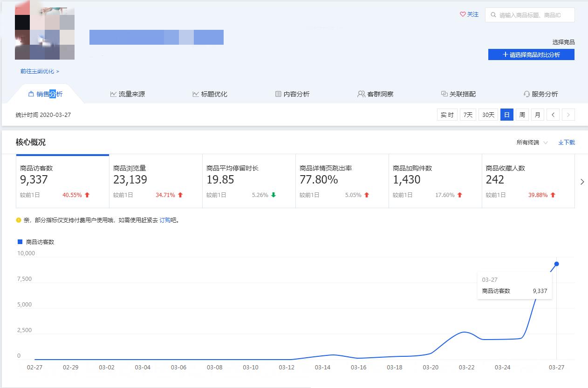Switch time granularity to 周 weekly
Image resolution: width=588 pixels, height=388 pixels.
tap(522, 114)
